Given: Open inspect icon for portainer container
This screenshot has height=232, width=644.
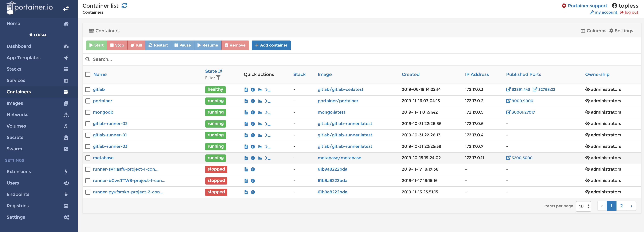Looking at the screenshot, I should coord(253,101).
